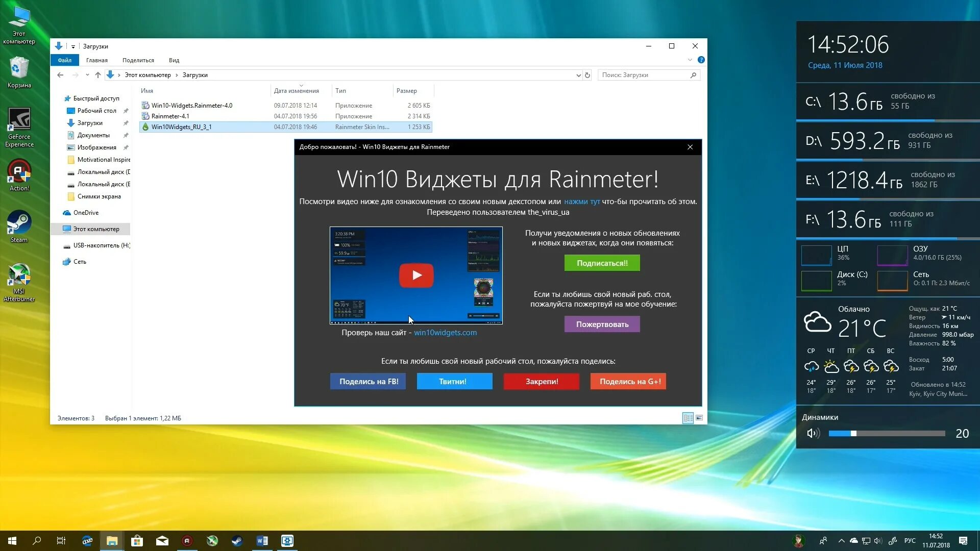Close the Добро пожаловать welcome dialog
Screen dimensions: 980x551
pos(690,147)
